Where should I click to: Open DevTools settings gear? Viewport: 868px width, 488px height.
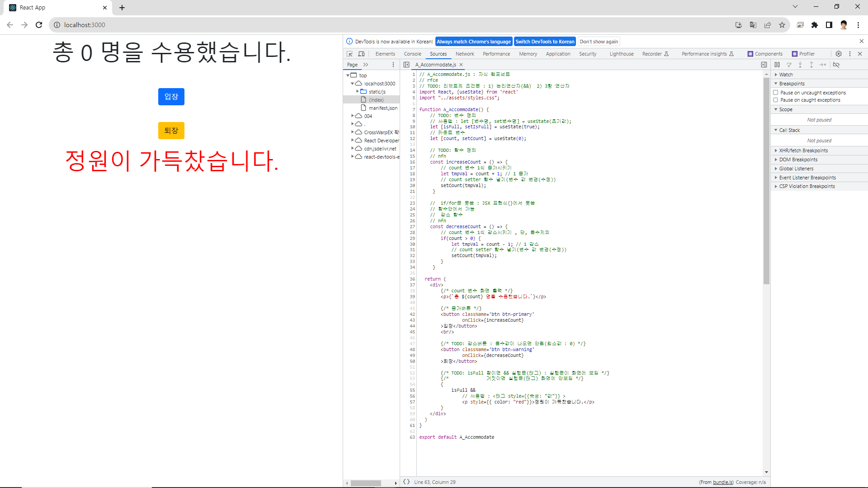tap(839, 54)
